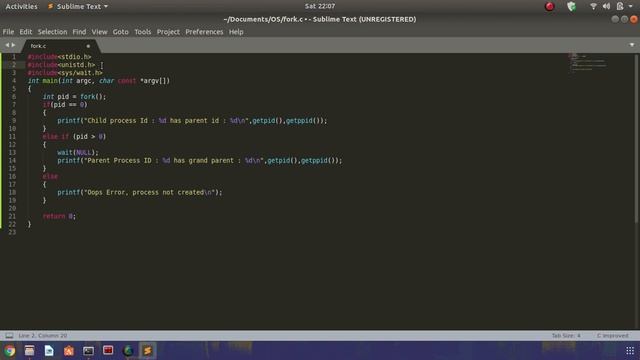Viewport: 640px width, 360px height.
Task: Click the 'return 0;' statement
Action: pyautogui.click(x=59, y=216)
